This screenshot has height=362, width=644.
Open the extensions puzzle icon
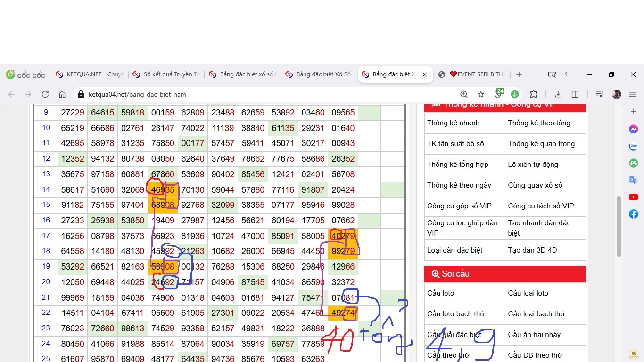(534, 94)
